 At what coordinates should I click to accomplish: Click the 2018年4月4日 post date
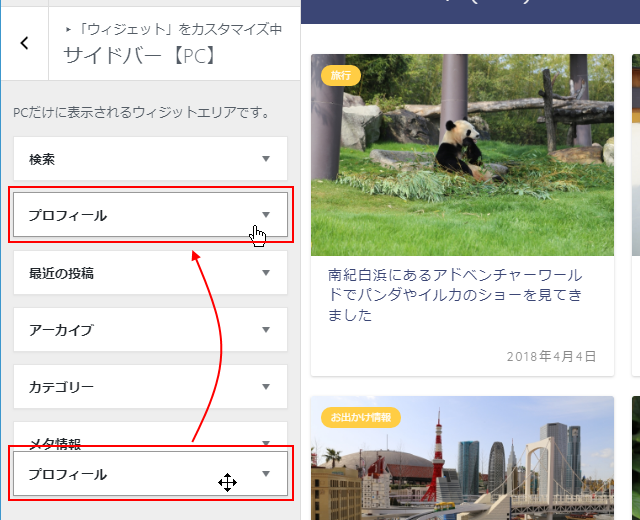tap(551, 356)
